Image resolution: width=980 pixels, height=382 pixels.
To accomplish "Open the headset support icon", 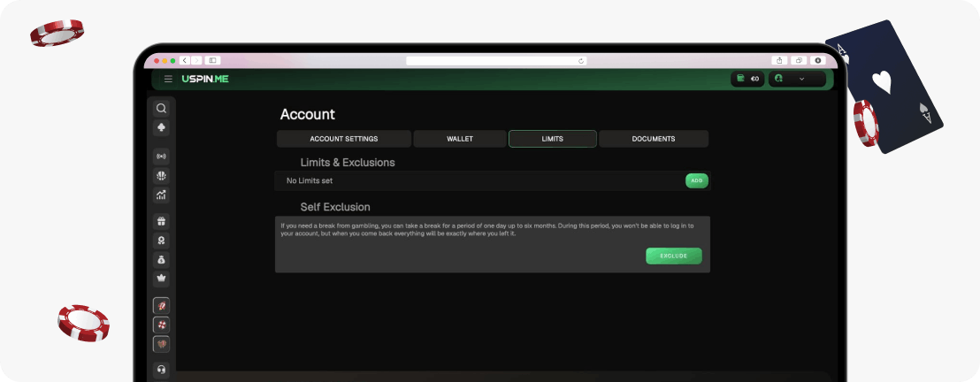I will [x=161, y=371].
